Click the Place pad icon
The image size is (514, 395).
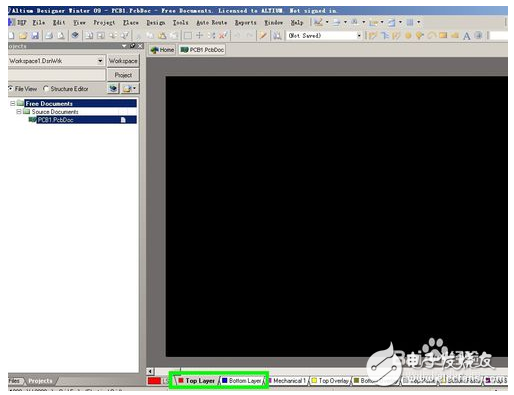(408, 35)
